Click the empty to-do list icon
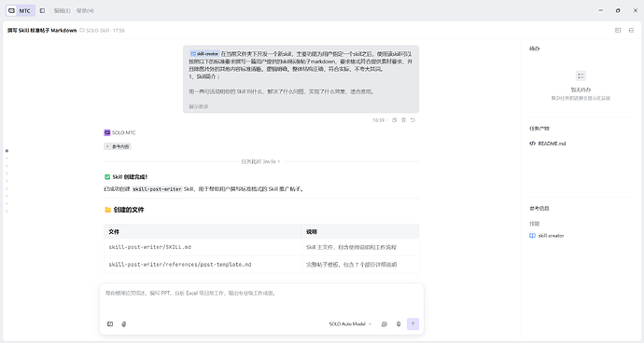 click(581, 75)
